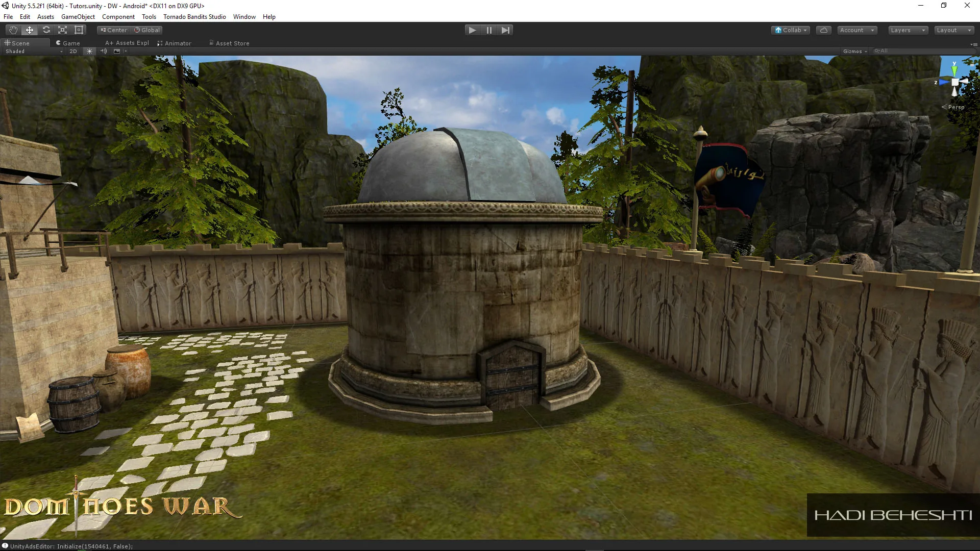This screenshot has width=980, height=551.
Task: Toggle scene audio speaker icon
Action: (x=104, y=51)
